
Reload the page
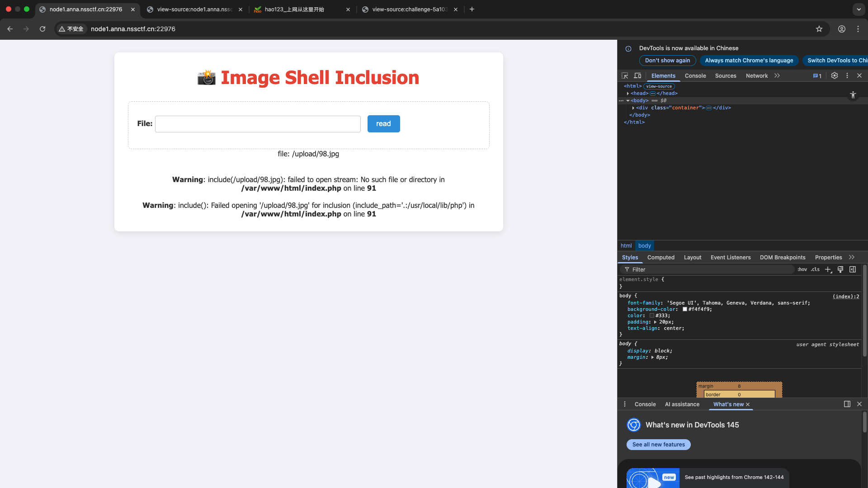pos(42,29)
